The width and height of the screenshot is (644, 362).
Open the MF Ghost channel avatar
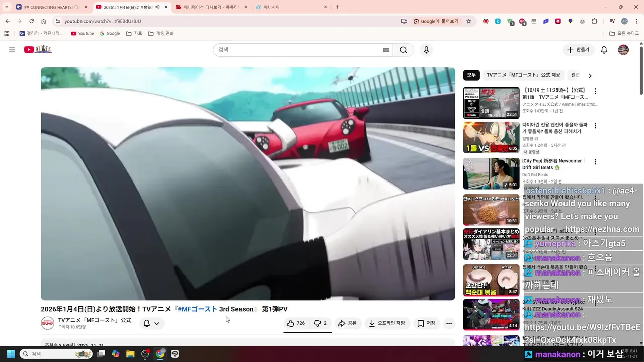pos(47,323)
